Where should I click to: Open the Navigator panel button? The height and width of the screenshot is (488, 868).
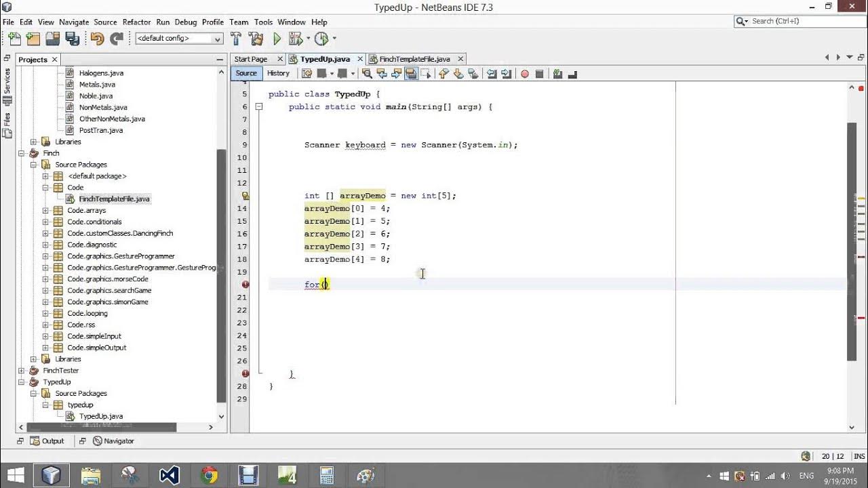click(x=114, y=441)
